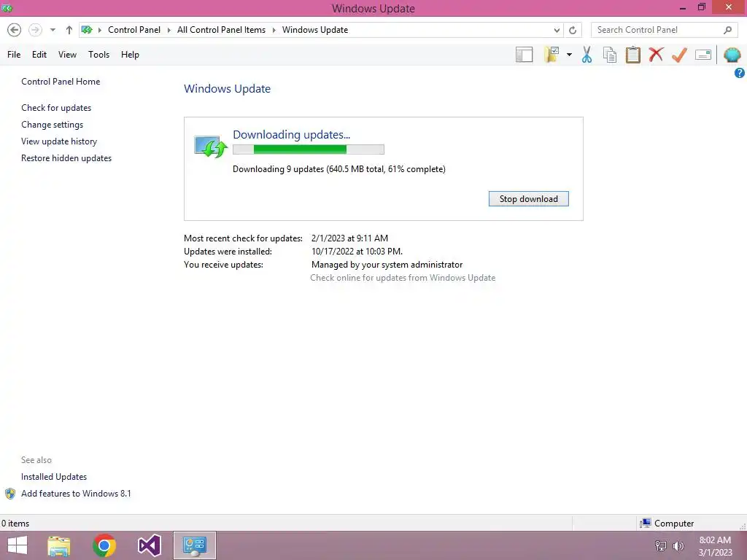Open Change settings link
Screen dimensions: 747x560
(x=52, y=124)
